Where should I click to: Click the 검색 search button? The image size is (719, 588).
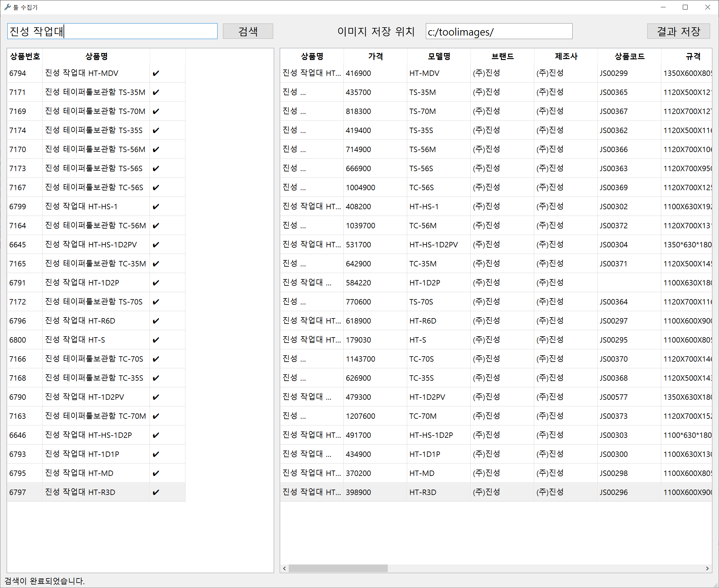click(x=248, y=31)
